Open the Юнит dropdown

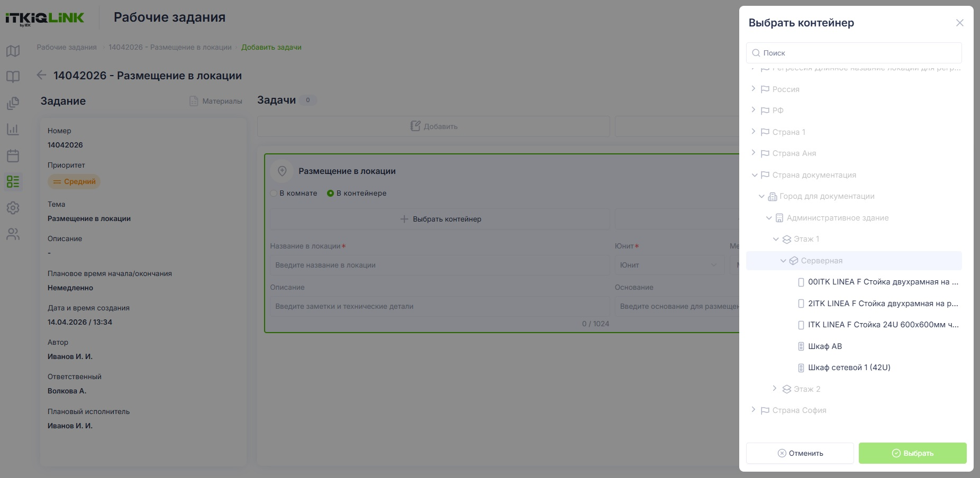(x=669, y=265)
